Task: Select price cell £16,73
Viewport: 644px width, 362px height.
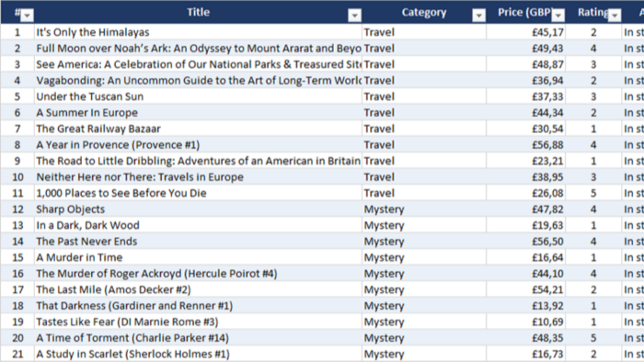Action: pyautogui.click(x=525, y=354)
